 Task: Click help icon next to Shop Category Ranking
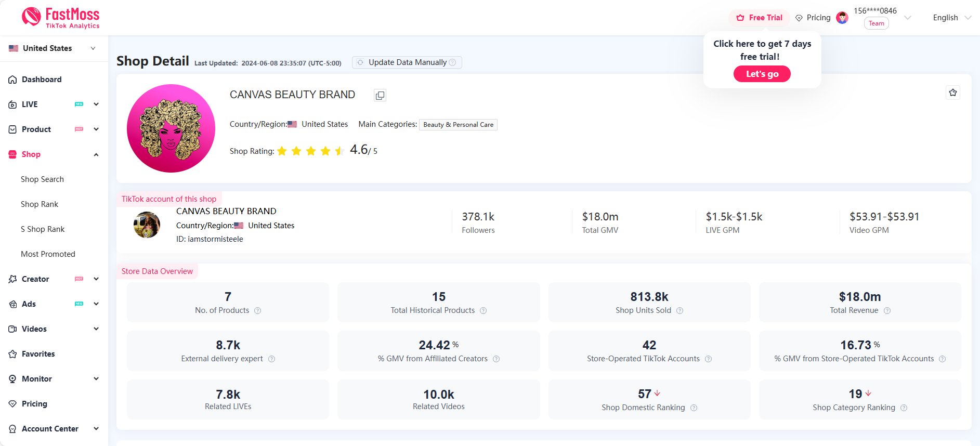click(x=904, y=408)
